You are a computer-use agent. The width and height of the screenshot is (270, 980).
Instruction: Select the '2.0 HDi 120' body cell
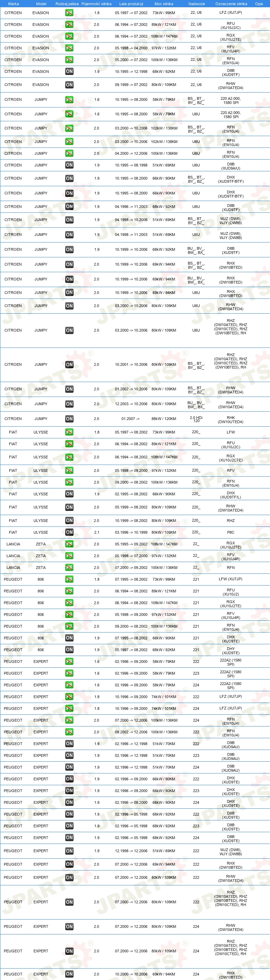pyautogui.click(x=196, y=419)
